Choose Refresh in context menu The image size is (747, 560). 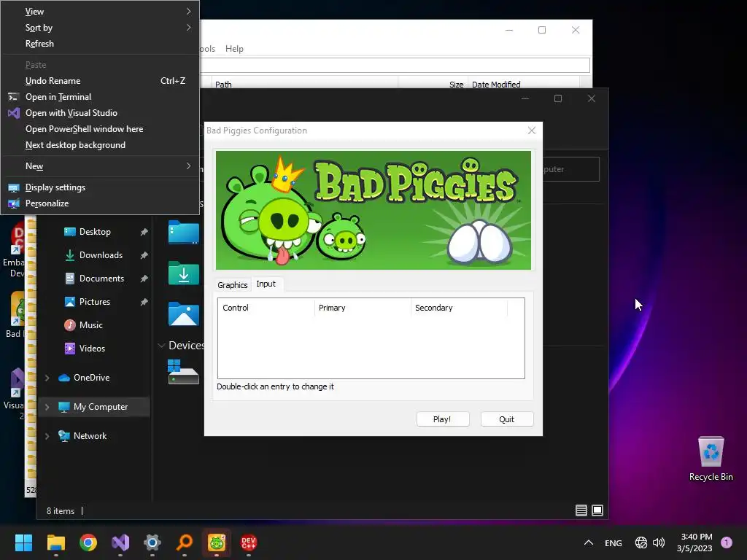tap(99, 43)
